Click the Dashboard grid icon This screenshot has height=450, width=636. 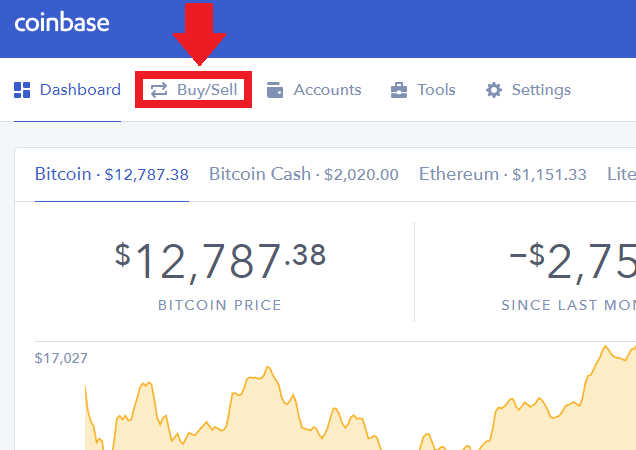click(22, 90)
